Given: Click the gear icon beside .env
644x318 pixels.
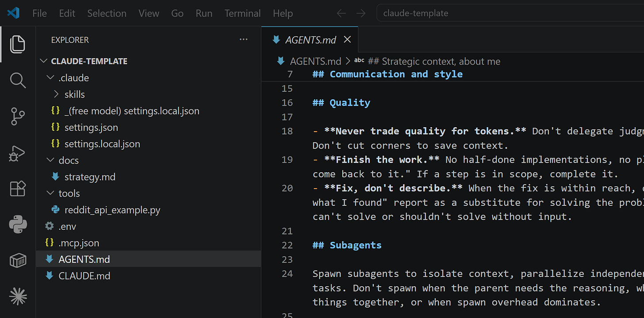Looking at the screenshot, I should coord(50,226).
